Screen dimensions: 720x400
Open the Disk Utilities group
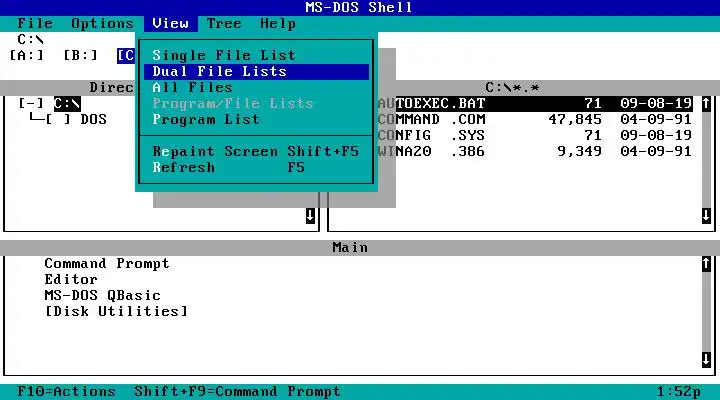(x=116, y=312)
